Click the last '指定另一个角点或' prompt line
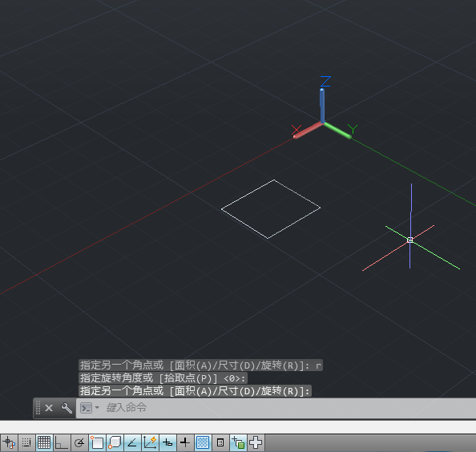The image size is (476, 452). pos(196,390)
